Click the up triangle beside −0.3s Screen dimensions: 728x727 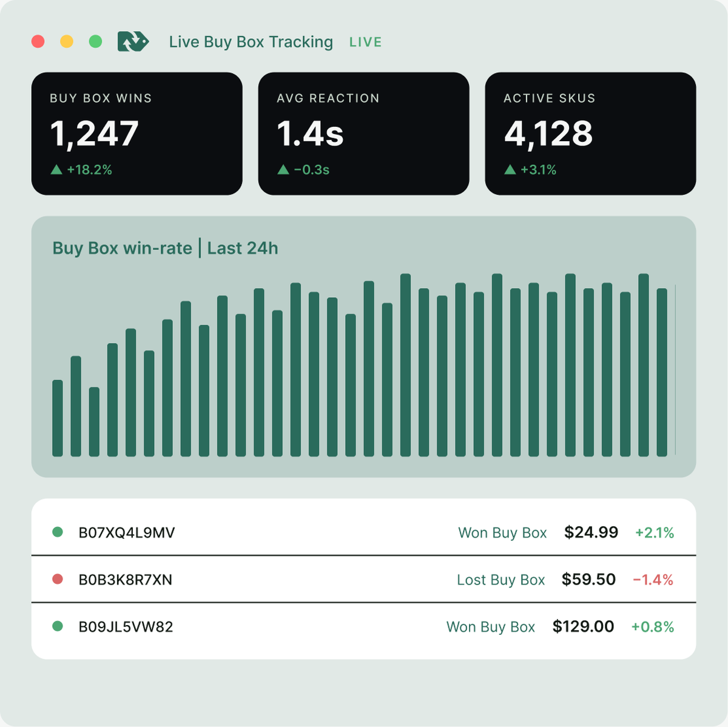click(x=283, y=170)
